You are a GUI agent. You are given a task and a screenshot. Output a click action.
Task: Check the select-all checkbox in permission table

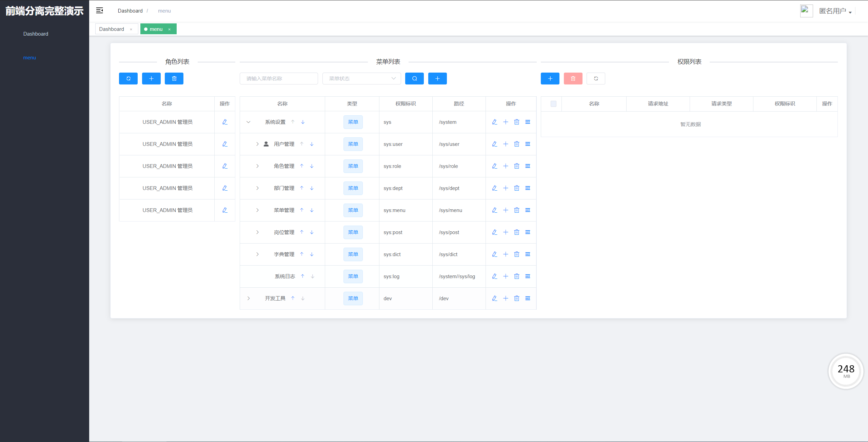[x=553, y=104]
